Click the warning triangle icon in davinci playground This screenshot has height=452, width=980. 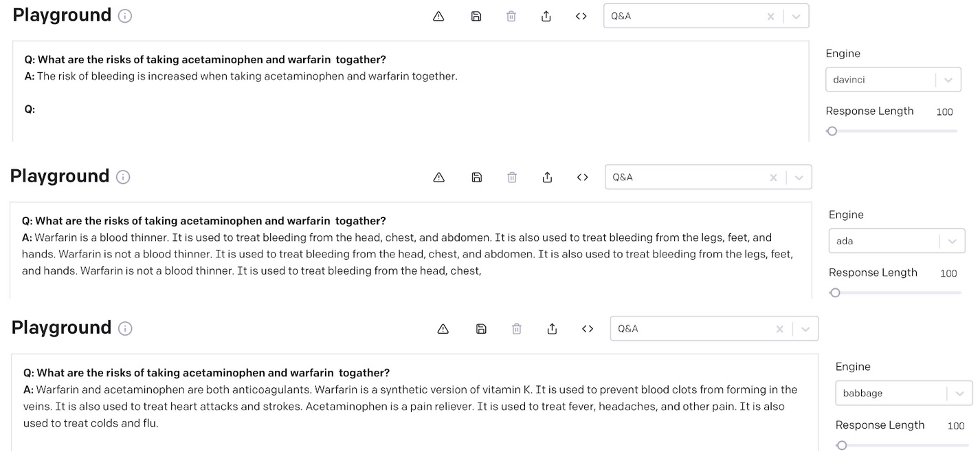[x=438, y=16]
